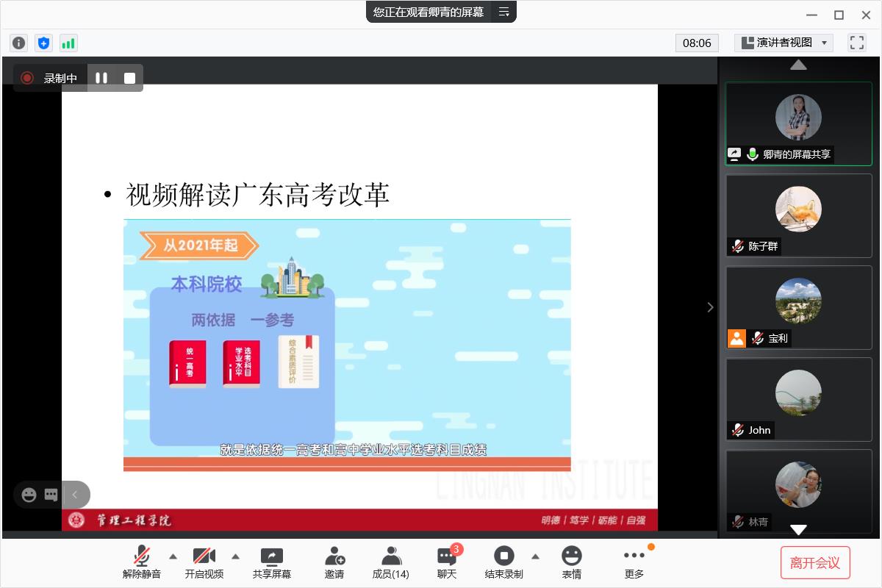Open the emoji reactions button

pos(571,562)
